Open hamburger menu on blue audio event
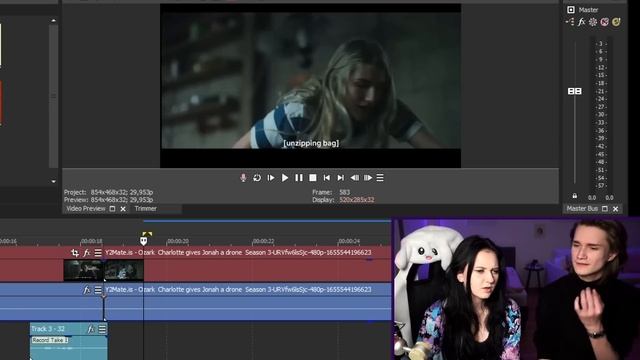 point(98,289)
